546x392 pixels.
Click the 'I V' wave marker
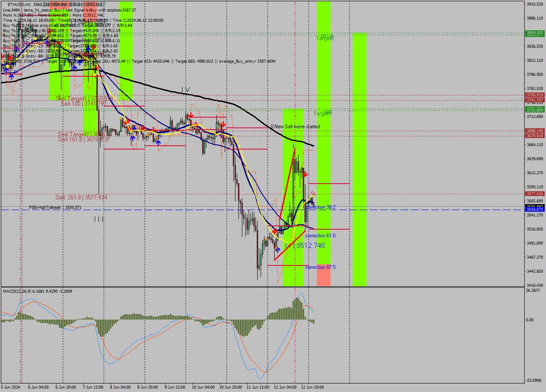[x=186, y=89]
